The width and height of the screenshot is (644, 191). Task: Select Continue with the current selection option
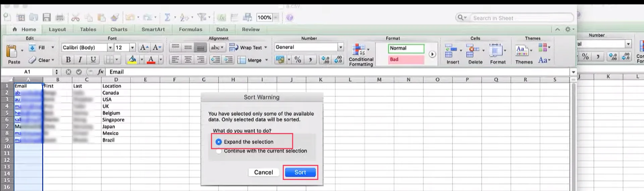click(219, 151)
